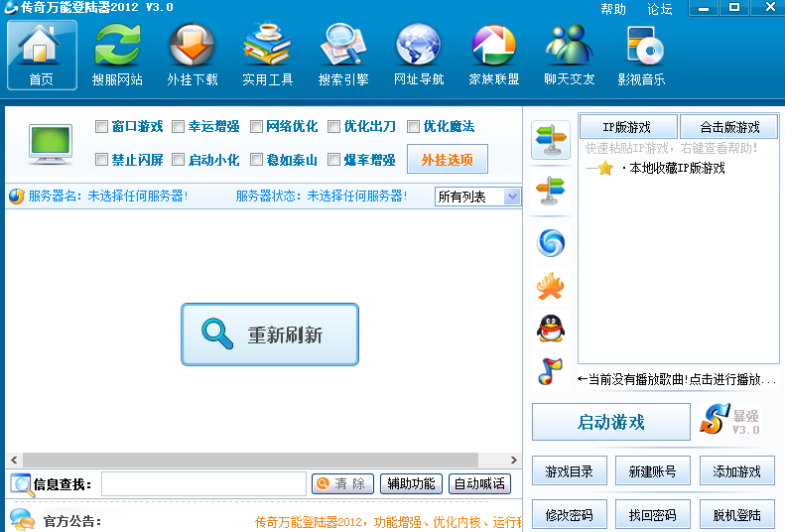785x532 pixels.
Task: Enable the 爆率增强 checkbox
Action: click(333, 160)
